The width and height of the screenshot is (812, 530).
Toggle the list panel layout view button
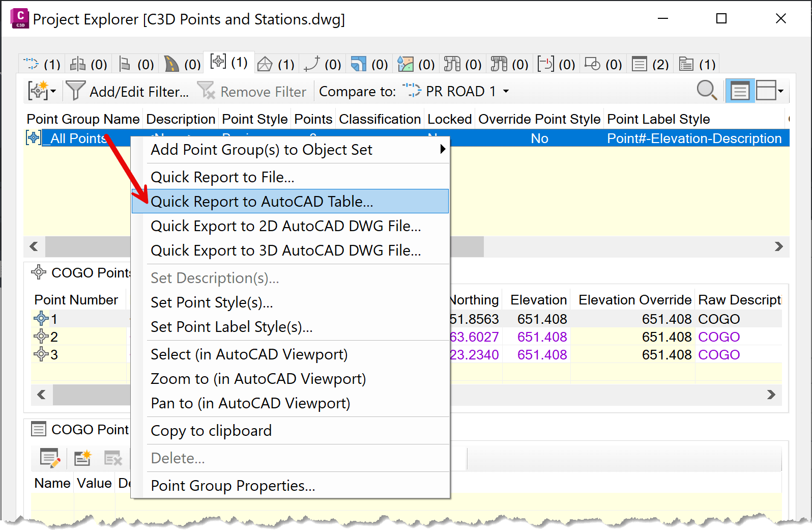[740, 91]
